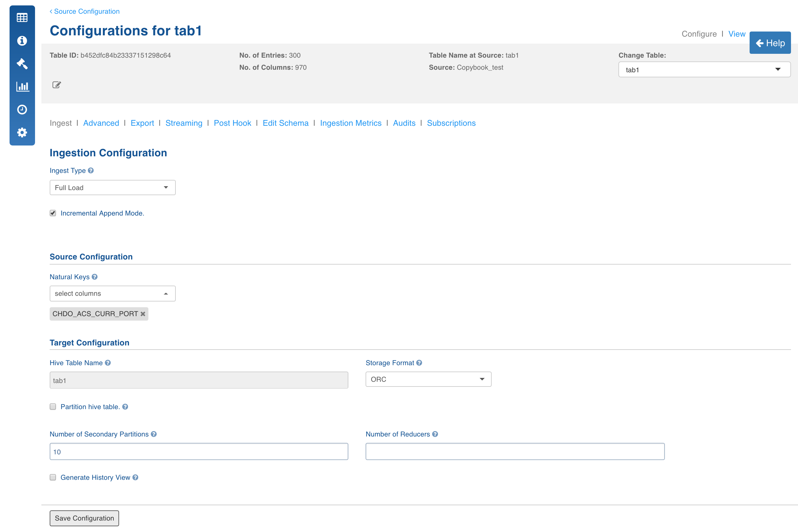Click the help icon next to Storage Format
This screenshot has width=798, height=532.
tap(419, 363)
